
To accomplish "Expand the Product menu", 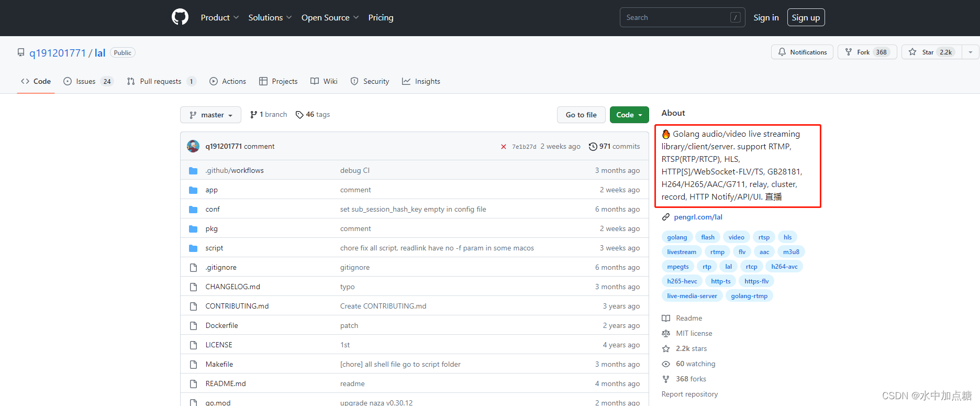I will pos(220,17).
